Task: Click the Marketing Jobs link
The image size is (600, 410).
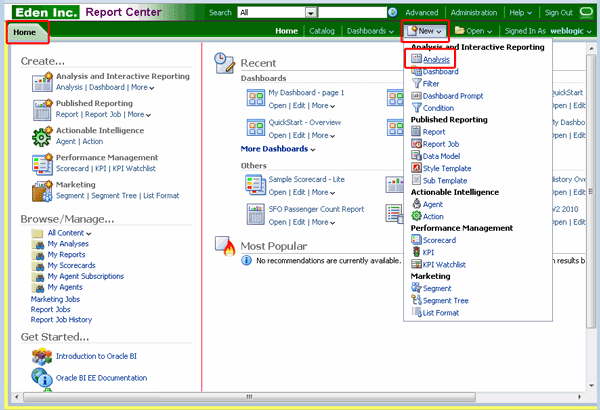Action: click(x=55, y=299)
